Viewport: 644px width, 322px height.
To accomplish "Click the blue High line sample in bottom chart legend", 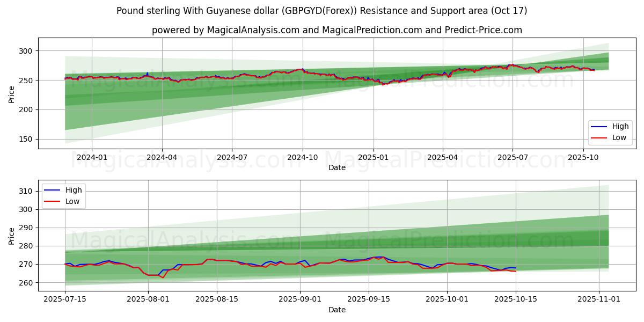I will coord(53,190).
